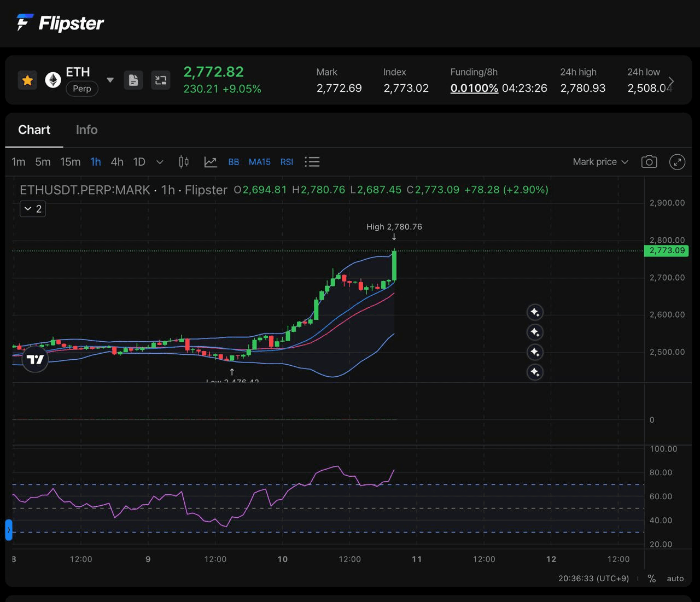
Task: Toggle the BB Bollinger Bands indicator
Action: click(x=234, y=162)
